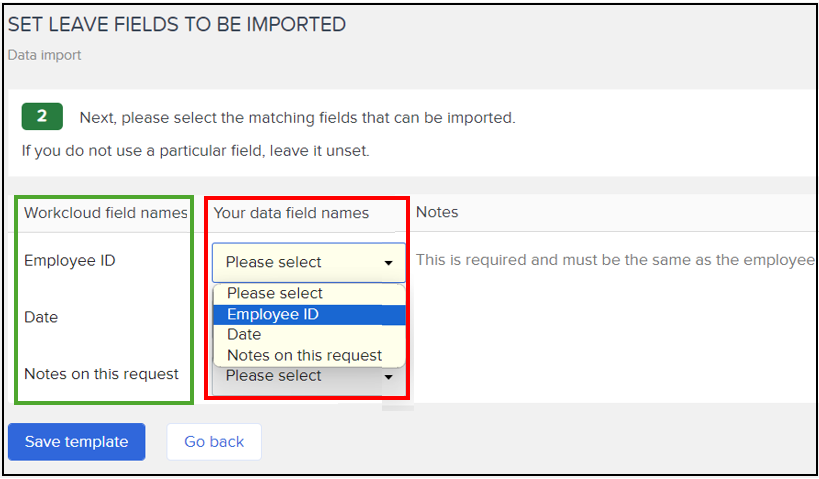This screenshot has width=819, height=479.
Task: Click the Date row label
Action: click(41, 317)
